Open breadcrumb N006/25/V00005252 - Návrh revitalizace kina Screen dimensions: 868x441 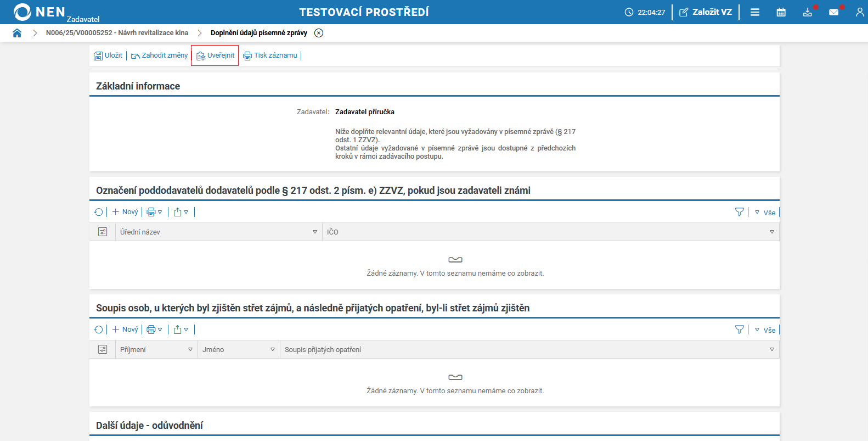[x=117, y=33]
